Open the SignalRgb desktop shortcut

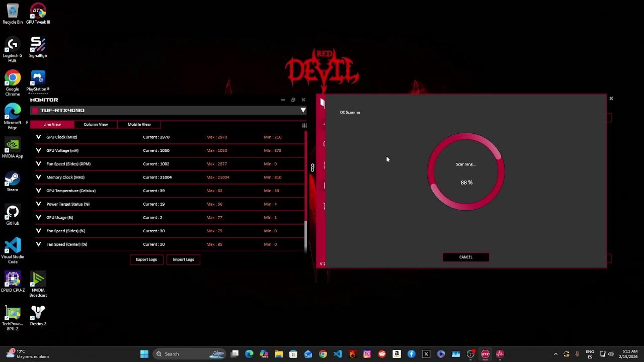click(38, 48)
